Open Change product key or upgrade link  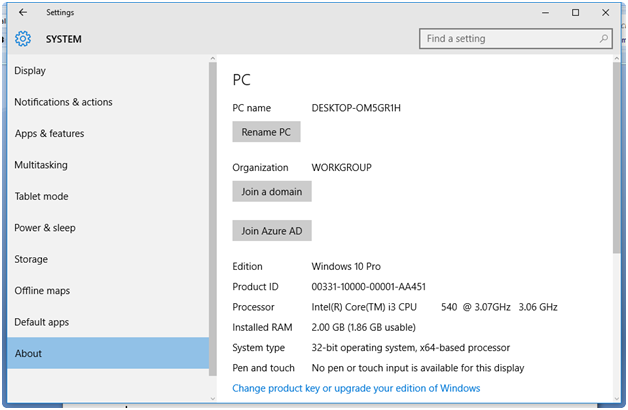point(356,388)
